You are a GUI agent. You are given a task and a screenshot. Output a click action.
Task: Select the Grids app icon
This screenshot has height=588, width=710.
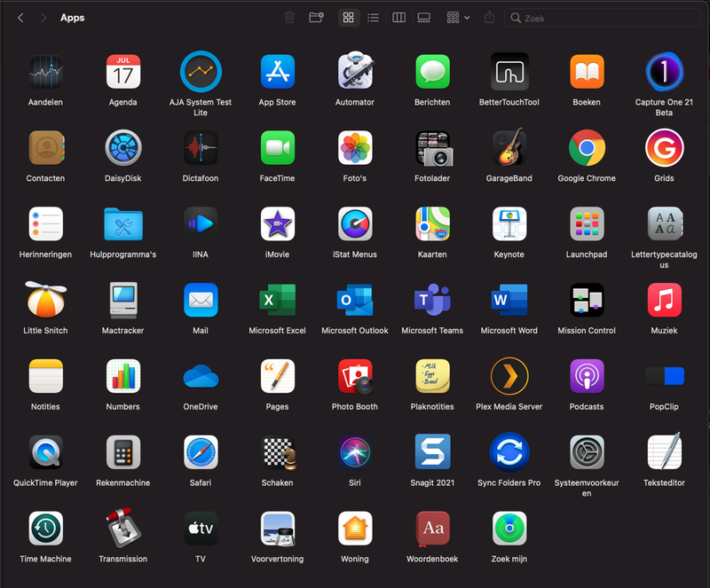664,148
